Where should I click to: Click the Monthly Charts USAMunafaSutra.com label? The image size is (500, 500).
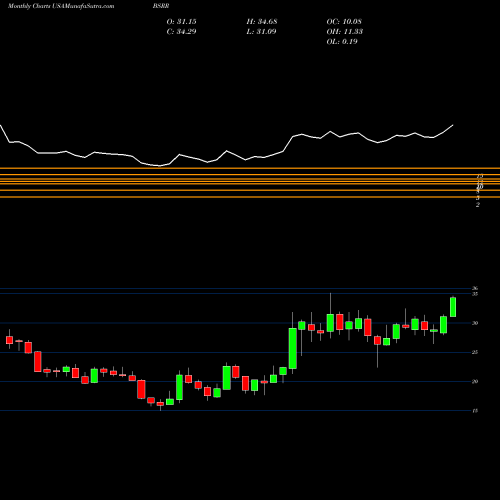(x=61, y=6)
